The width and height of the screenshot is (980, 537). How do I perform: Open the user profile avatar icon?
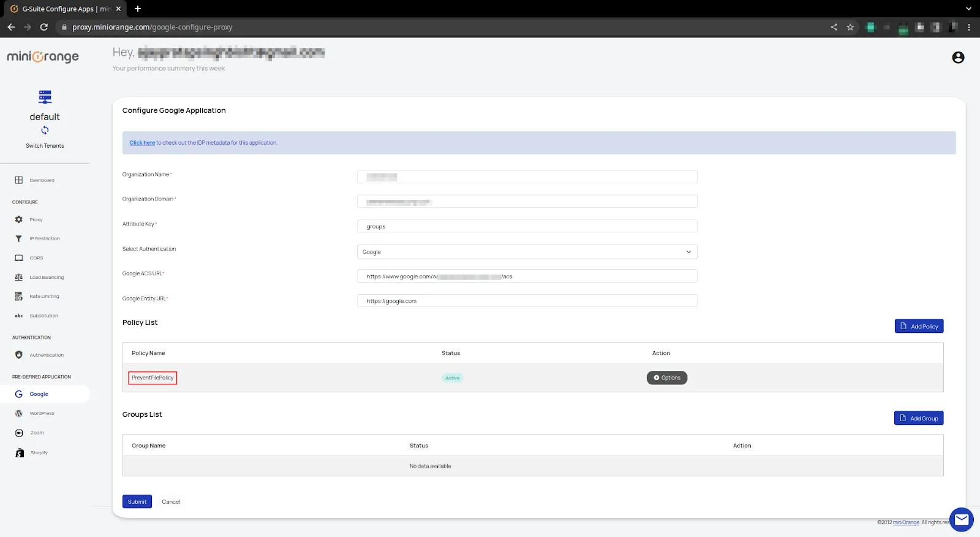pos(958,58)
